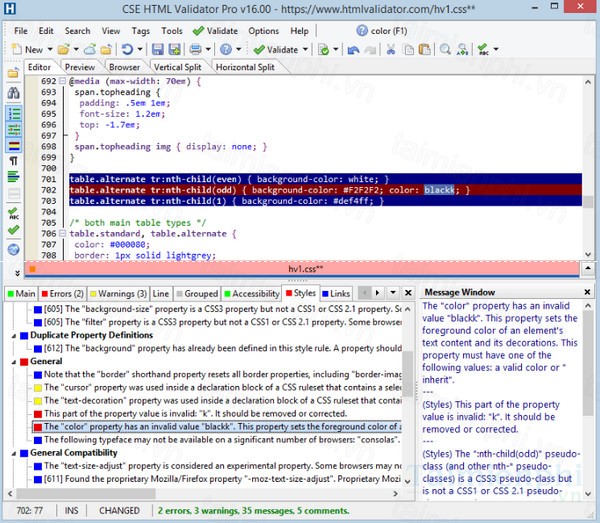Click the Cut scissors icon

pos(391,49)
